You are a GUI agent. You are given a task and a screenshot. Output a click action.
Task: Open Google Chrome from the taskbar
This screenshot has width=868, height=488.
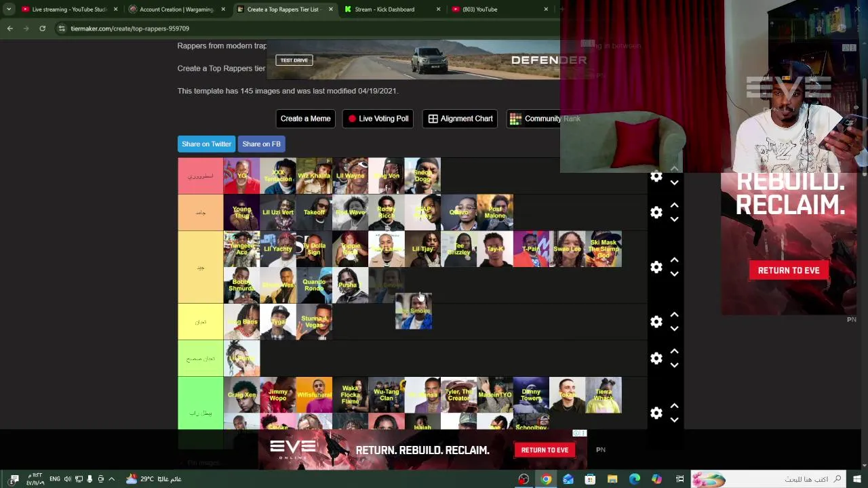point(546,479)
